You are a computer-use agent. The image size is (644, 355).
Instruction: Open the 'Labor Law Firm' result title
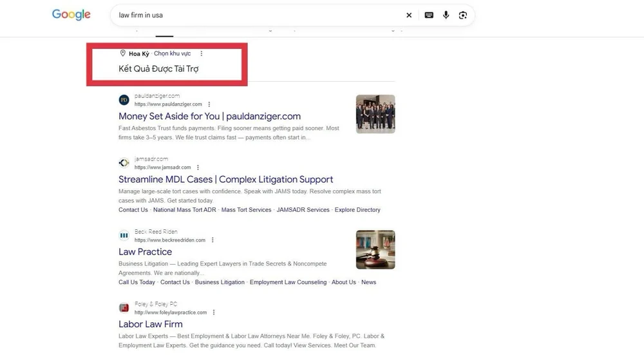click(x=151, y=324)
